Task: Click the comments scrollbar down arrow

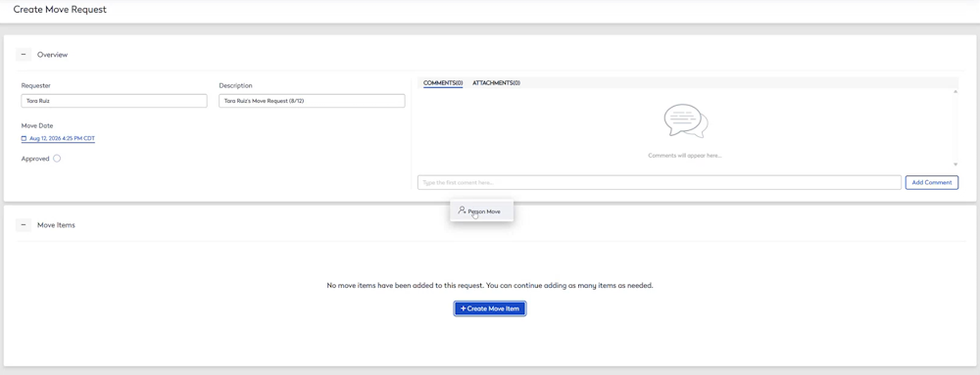Action: (955, 164)
